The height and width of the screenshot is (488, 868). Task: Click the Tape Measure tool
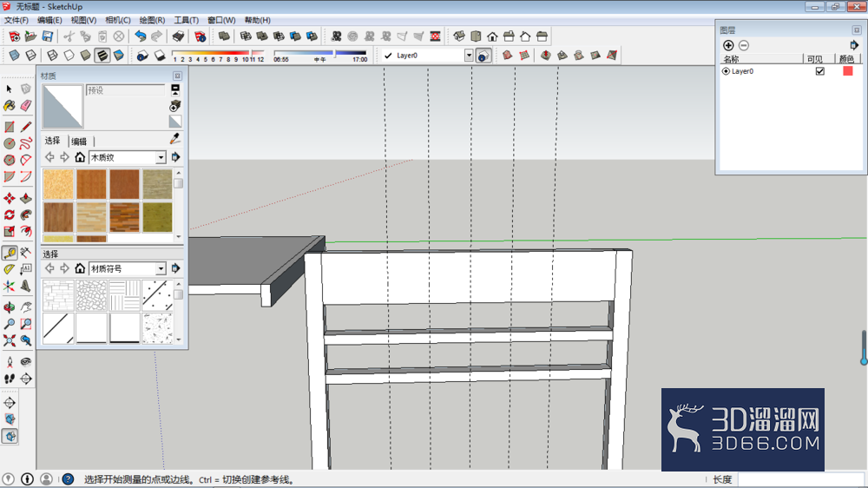(10, 254)
